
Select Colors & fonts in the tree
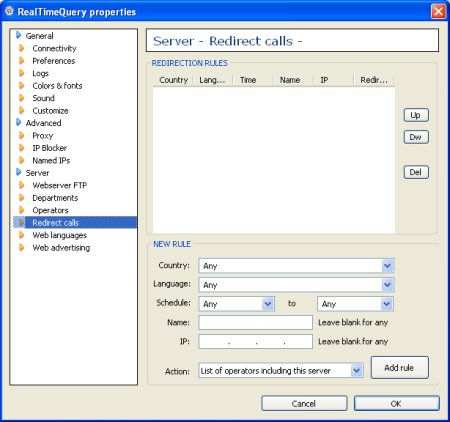click(57, 86)
